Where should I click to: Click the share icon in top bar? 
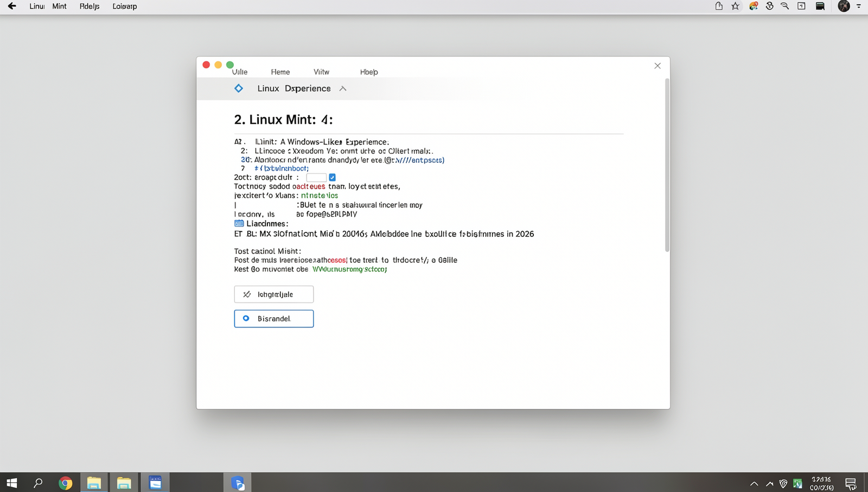[x=719, y=6]
